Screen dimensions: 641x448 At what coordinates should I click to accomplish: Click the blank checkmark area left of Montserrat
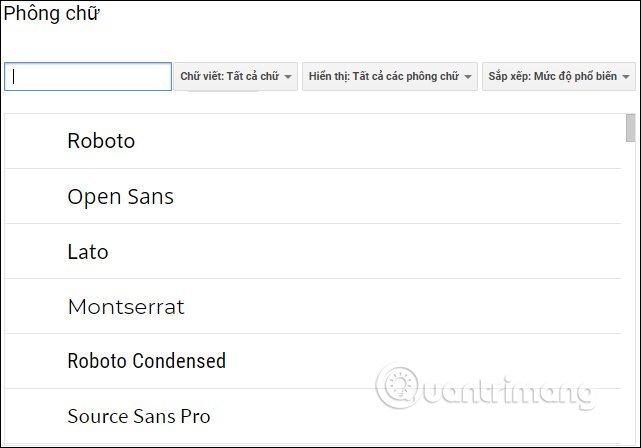point(35,307)
